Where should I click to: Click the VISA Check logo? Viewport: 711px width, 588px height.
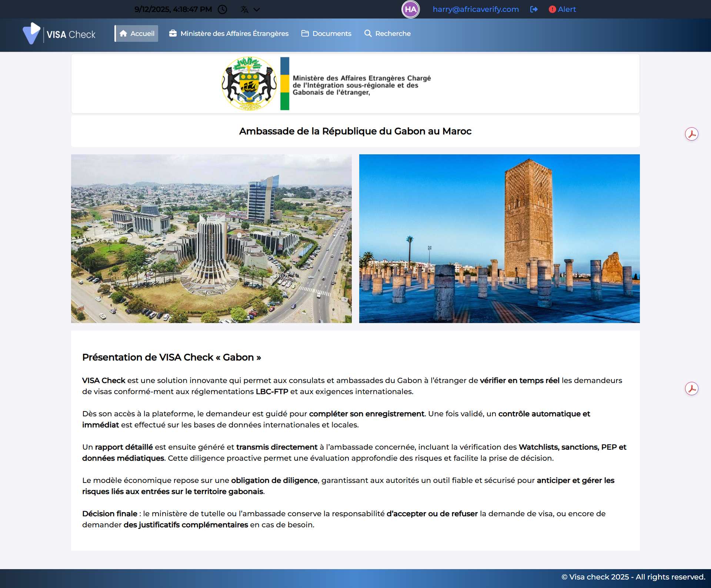coord(59,34)
